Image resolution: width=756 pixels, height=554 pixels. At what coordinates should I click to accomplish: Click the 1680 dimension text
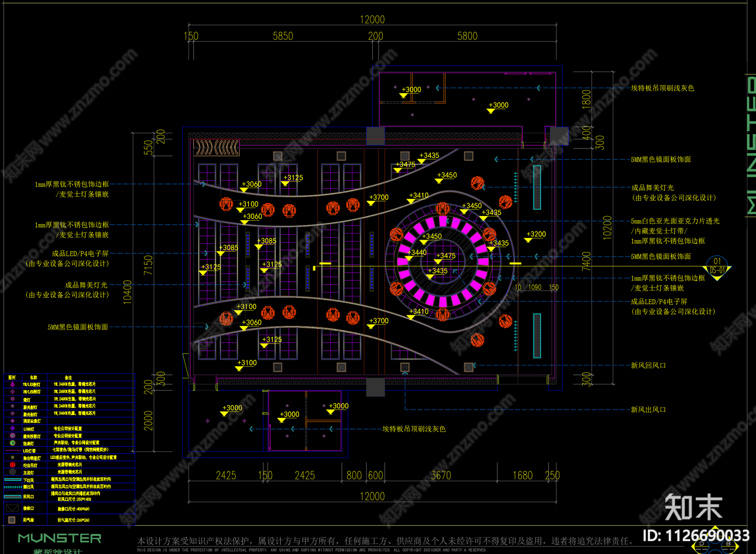point(523,476)
